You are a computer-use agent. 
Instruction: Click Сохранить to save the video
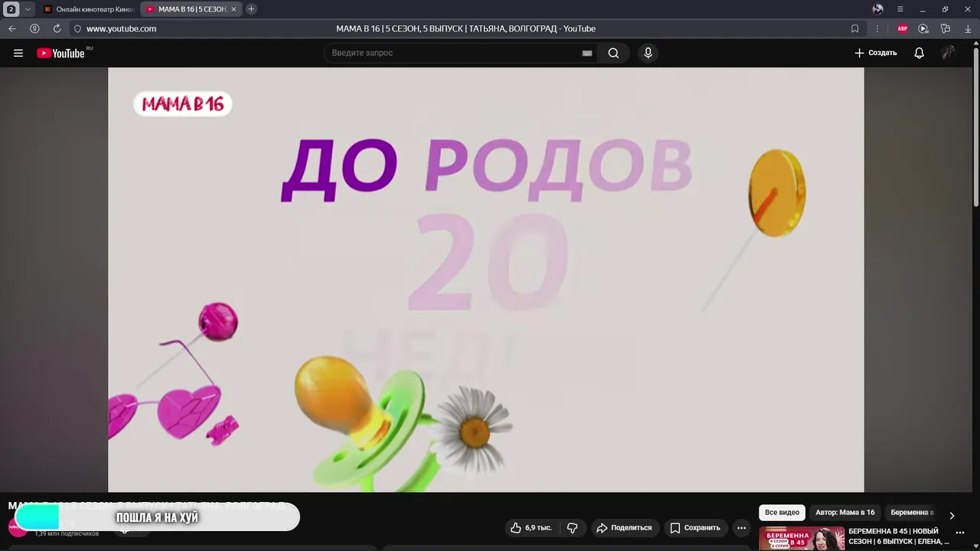click(695, 527)
